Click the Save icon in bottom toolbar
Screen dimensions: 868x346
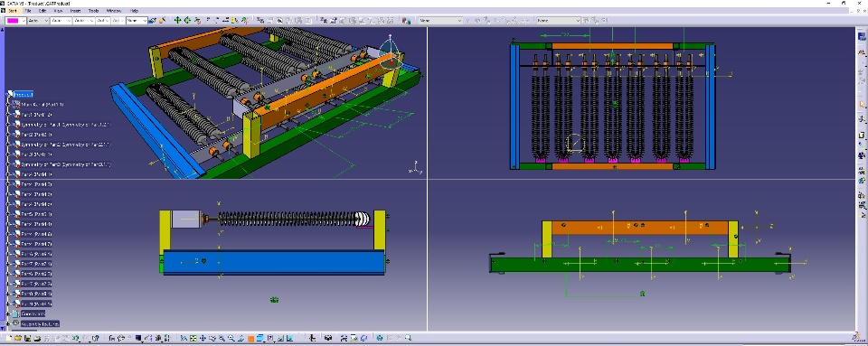pos(27,338)
